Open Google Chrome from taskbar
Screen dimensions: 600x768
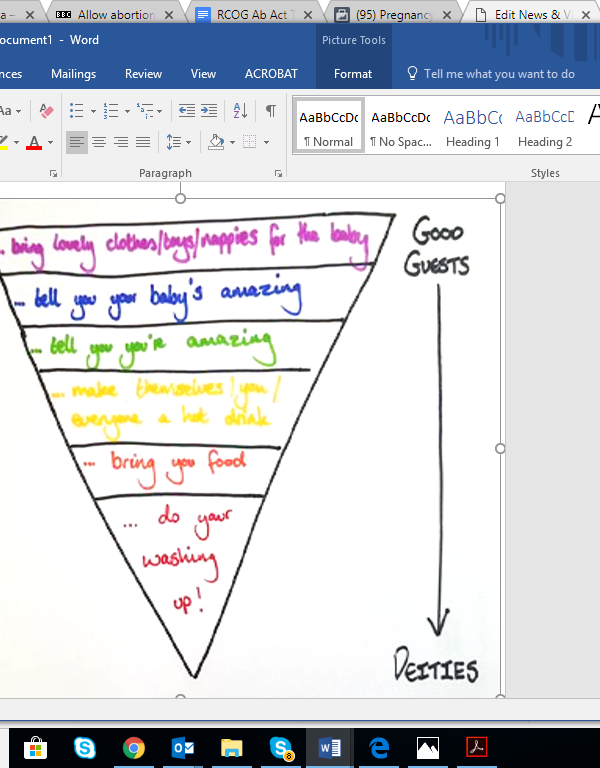point(134,748)
